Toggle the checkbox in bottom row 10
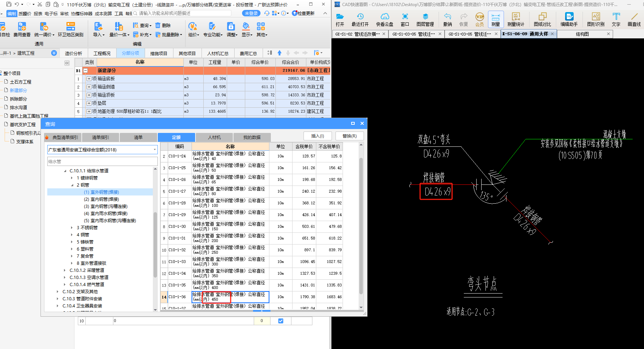This screenshot has width=644, height=349. coord(281,321)
